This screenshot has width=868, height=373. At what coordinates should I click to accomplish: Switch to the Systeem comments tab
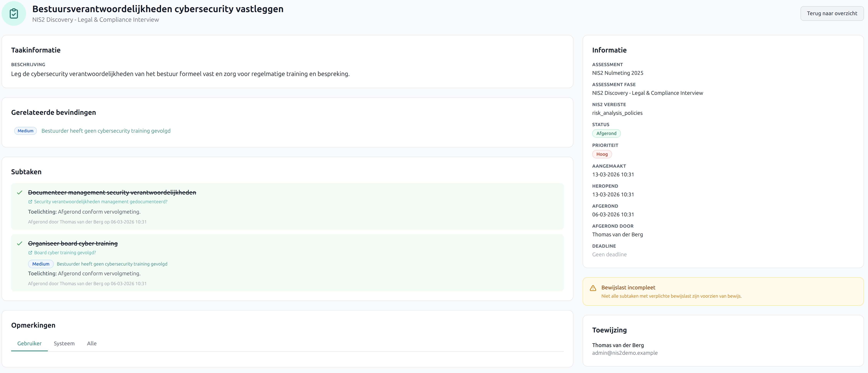tap(64, 343)
